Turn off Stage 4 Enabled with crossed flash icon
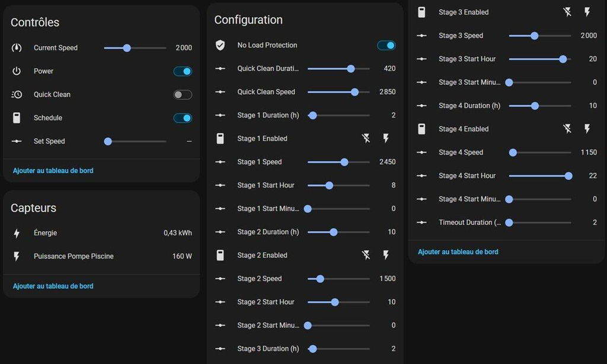Viewport: 607px width, 364px height. [x=567, y=129]
